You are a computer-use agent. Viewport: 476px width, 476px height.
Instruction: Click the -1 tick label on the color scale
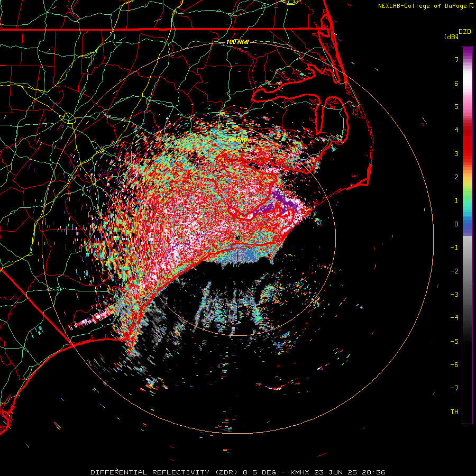454,248
